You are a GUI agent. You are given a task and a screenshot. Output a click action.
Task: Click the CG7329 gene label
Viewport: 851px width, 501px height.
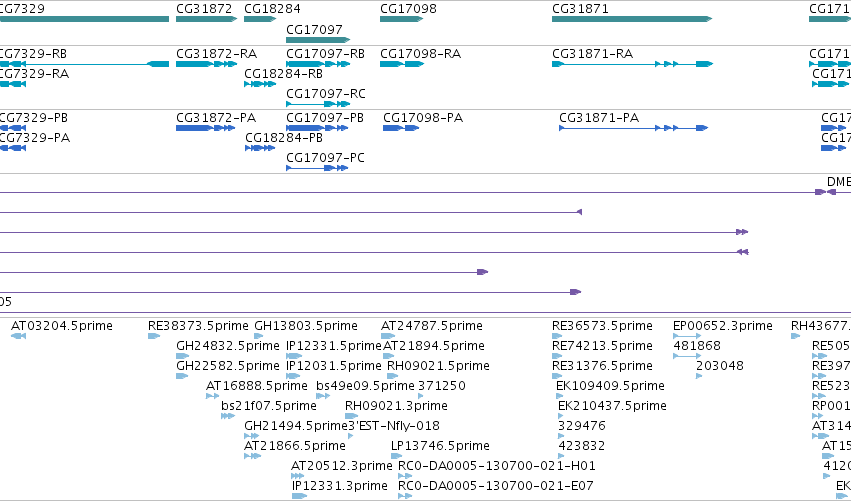tap(22, 9)
